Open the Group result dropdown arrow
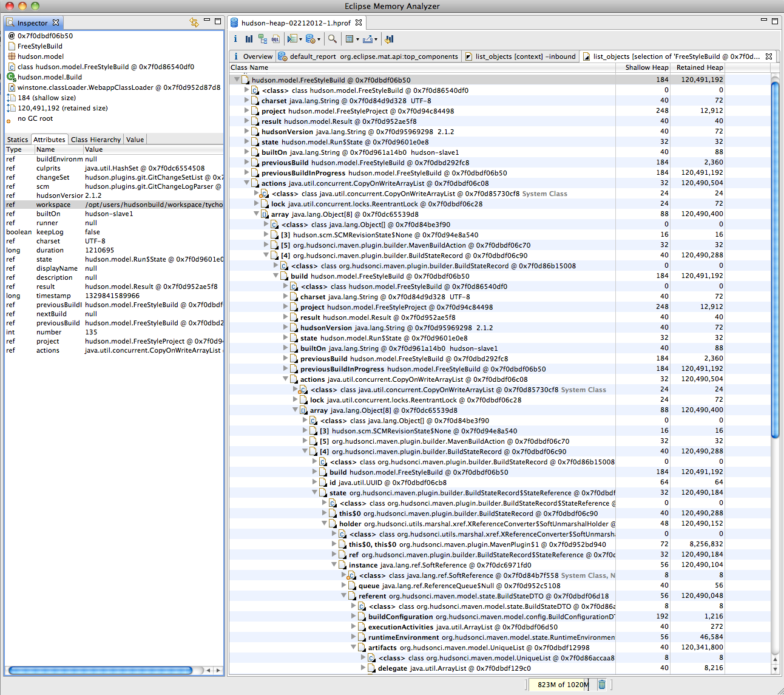Screen dimensions: 784x695 pos(357,39)
